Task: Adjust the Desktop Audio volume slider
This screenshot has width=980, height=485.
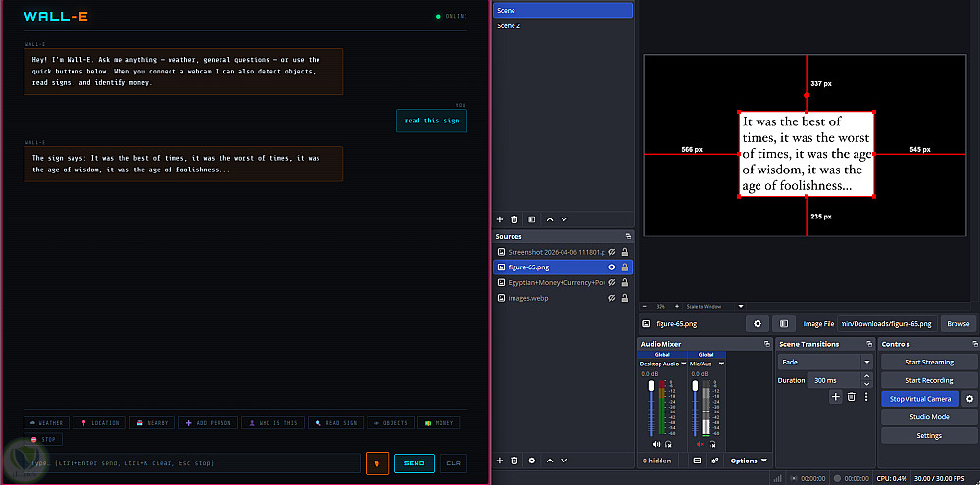Action: (x=652, y=408)
